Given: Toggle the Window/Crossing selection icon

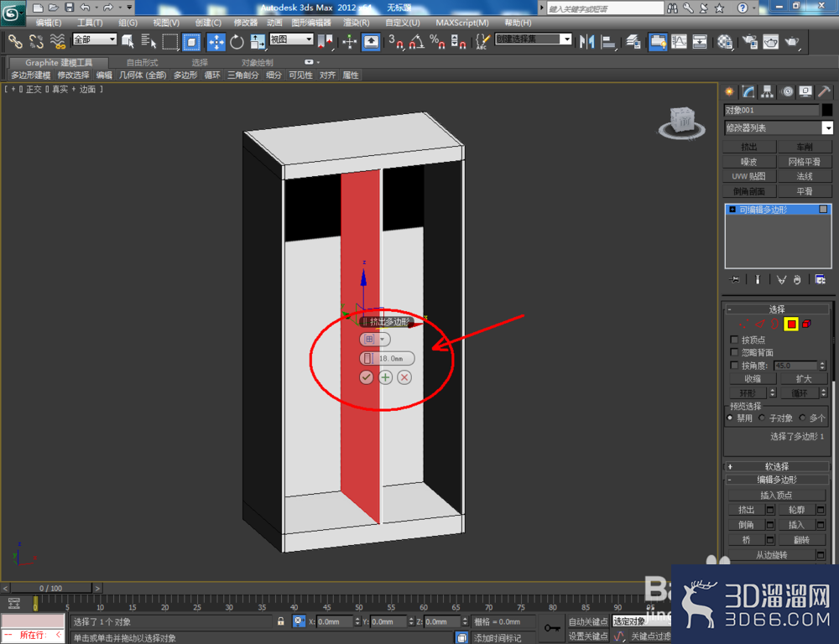Looking at the screenshot, I should tap(191, 41).
